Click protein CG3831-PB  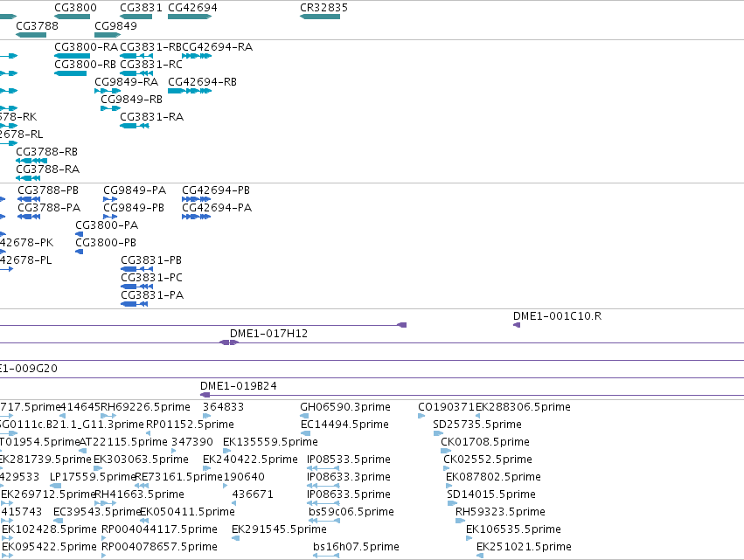pos(137,269)
